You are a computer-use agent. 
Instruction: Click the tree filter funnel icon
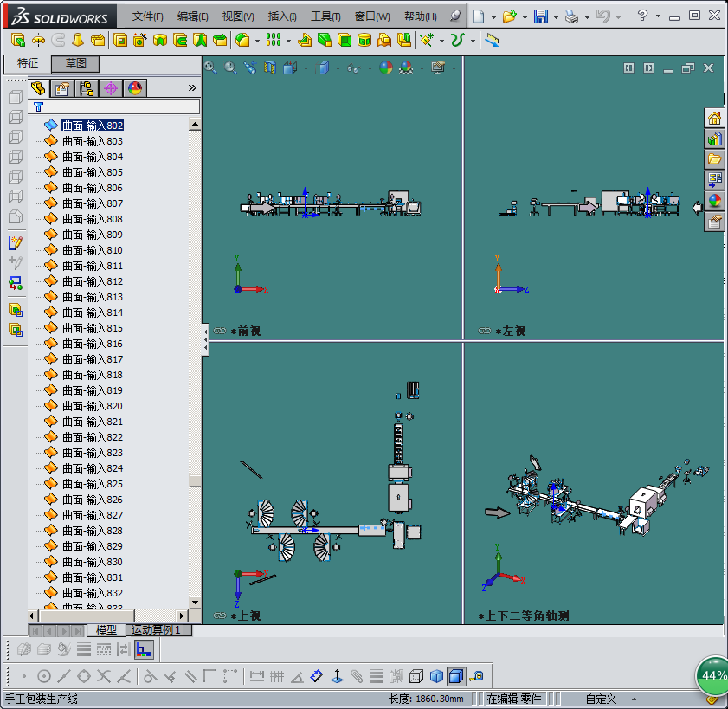(x=39, y=106)
